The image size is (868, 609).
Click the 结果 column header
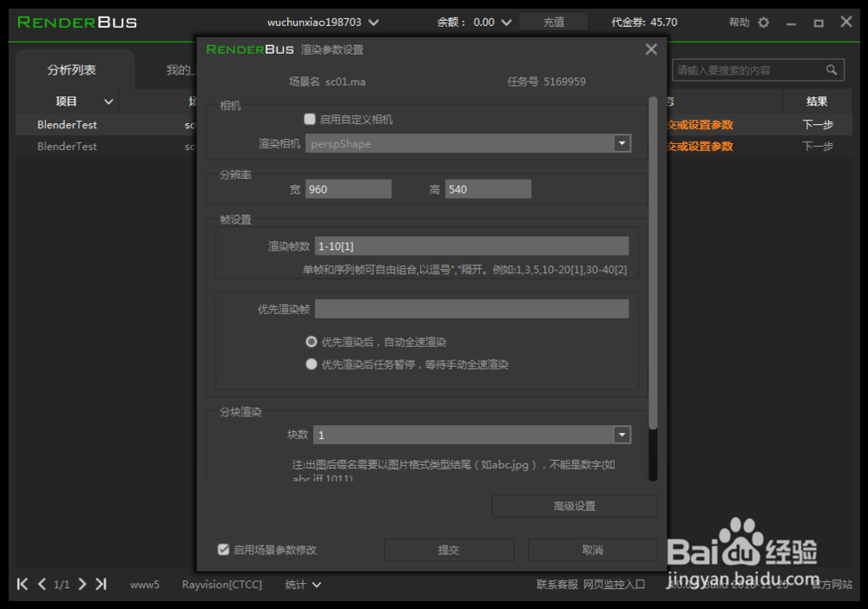tap(817, 101)
